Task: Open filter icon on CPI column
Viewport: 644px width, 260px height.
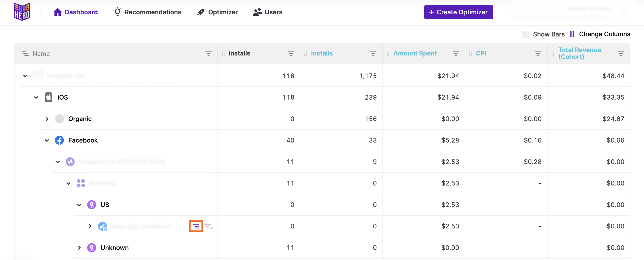Action: click(538, 53)
